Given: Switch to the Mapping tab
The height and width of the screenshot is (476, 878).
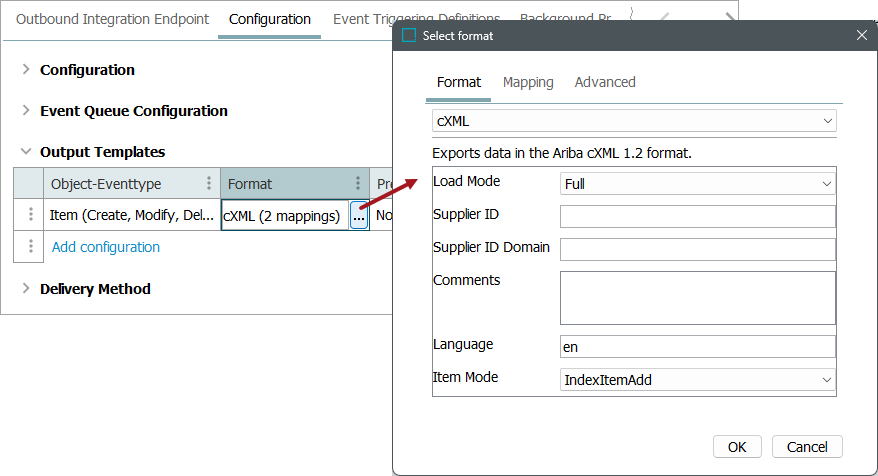Looking at the screenshot, I should (x=528, y=82).
